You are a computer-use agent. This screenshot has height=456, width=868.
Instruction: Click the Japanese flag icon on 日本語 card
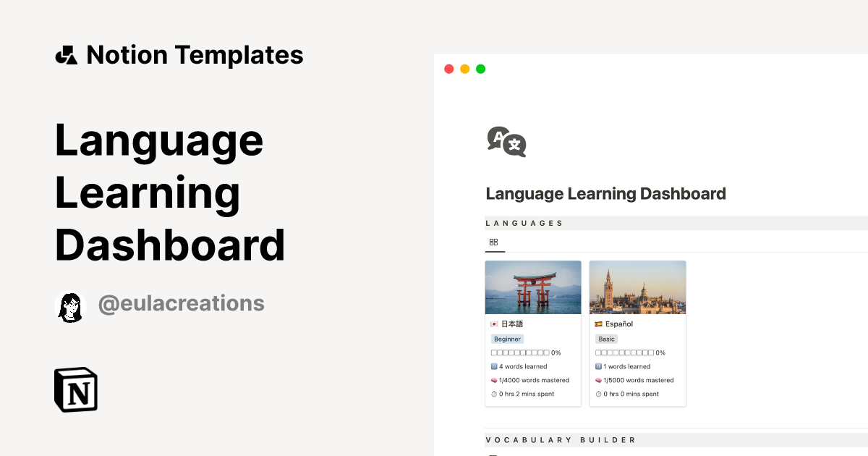coord(493,324)
